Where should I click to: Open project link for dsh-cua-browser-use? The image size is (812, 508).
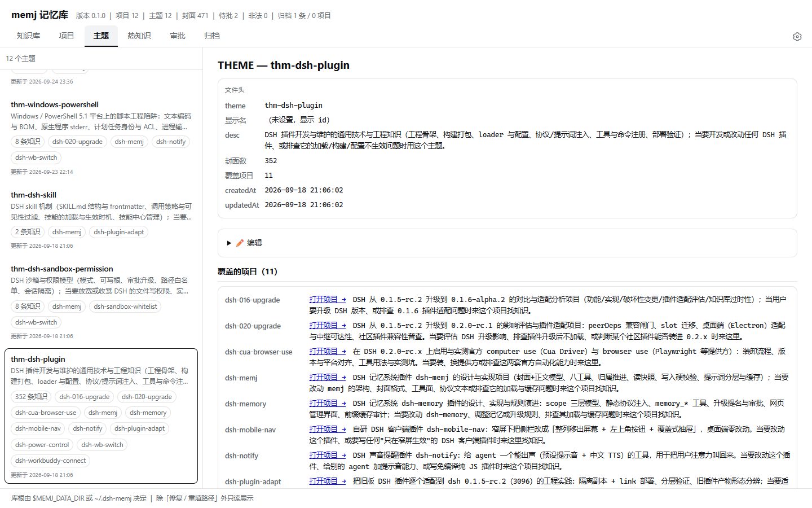tap(328, 351)
